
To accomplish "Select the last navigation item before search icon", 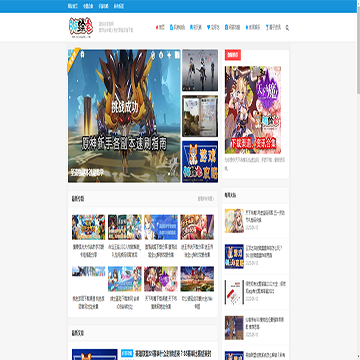I will coord(273,27).
